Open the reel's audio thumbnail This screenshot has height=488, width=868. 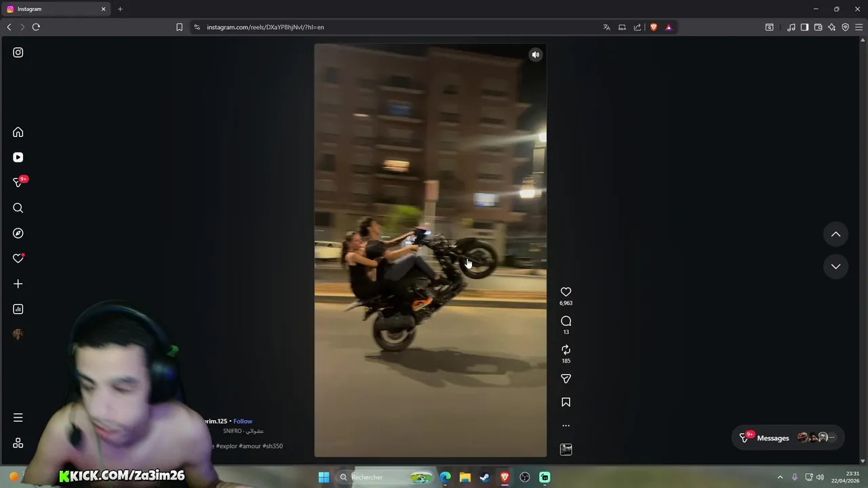click(x=566, y=449)
